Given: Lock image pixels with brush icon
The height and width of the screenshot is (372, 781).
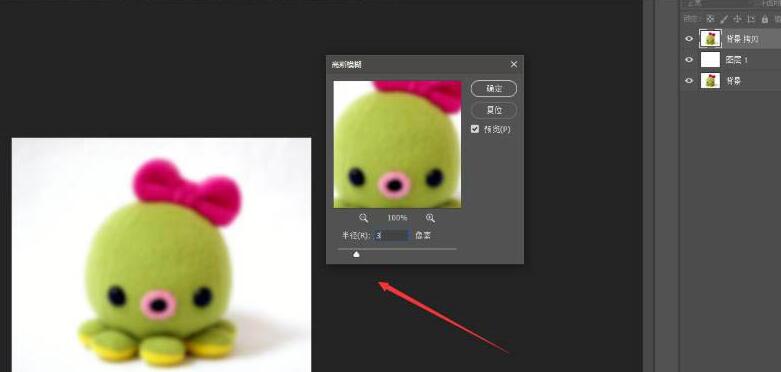Looking at the screenshot, I should [x=724, y=19].
